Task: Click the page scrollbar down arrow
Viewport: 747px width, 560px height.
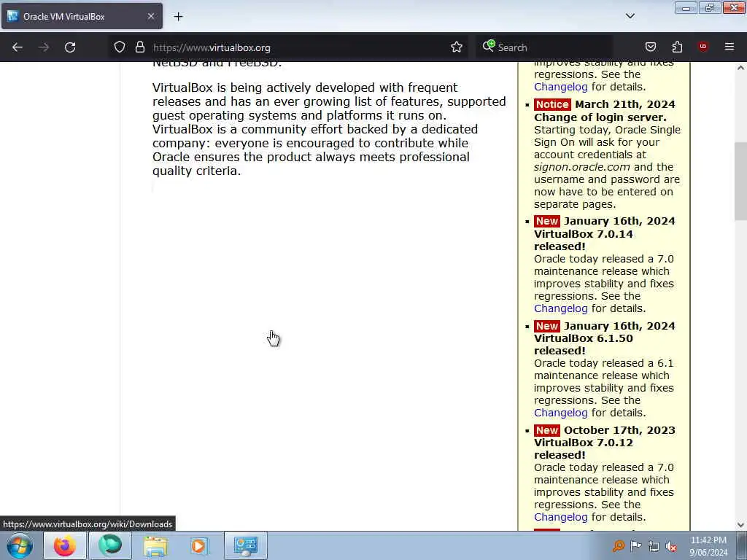Action: coord(740,525)
